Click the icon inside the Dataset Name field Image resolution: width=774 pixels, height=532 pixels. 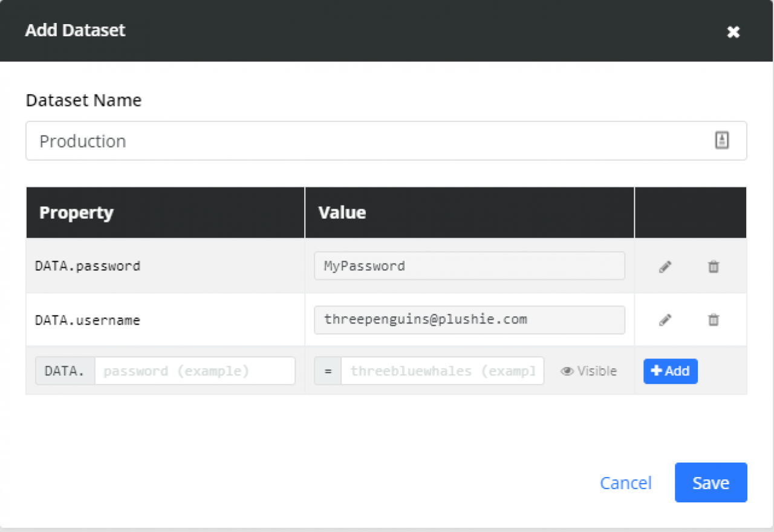click(x=722, y=140)
